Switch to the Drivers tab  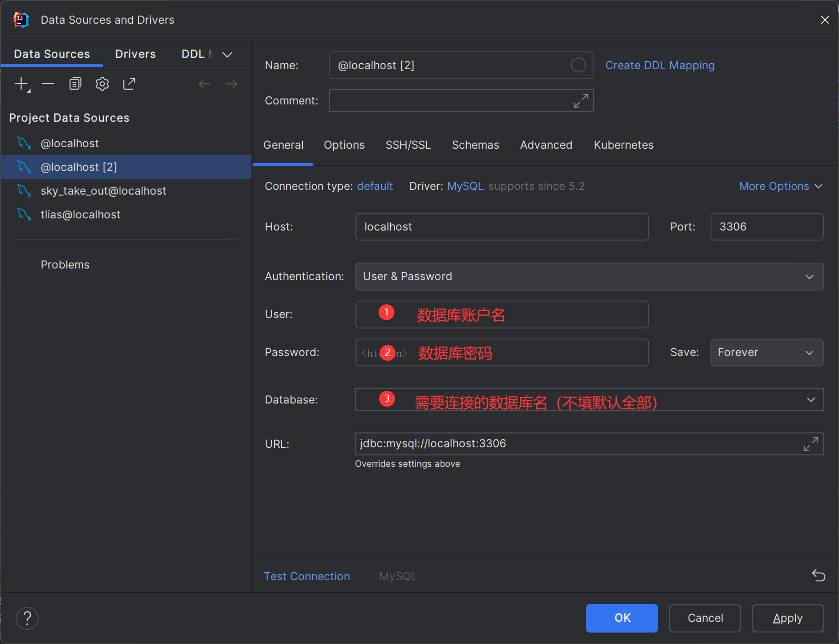136,54
